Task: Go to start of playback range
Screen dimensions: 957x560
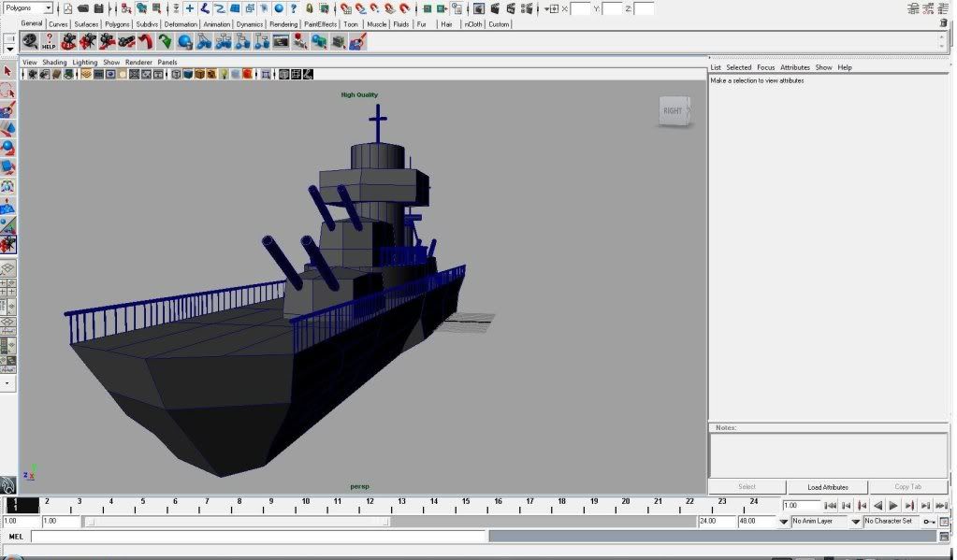Action: (x=830, y=506)
